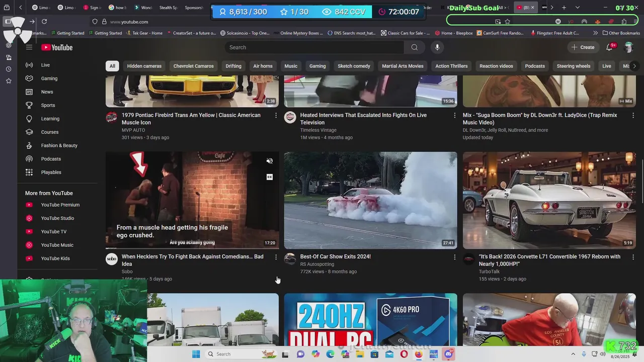
Task: Click the Windows taskbar search box
Action: (242, 354)
